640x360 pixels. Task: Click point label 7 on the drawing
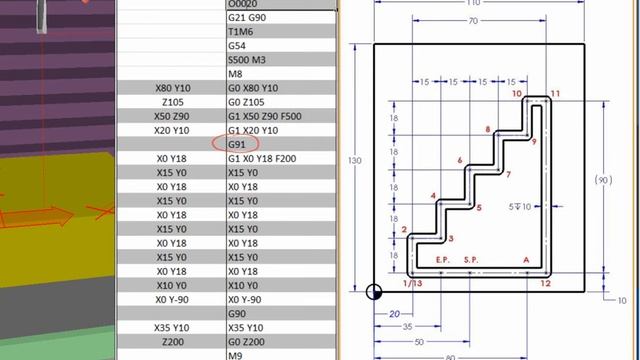click(x=509, y=174)
